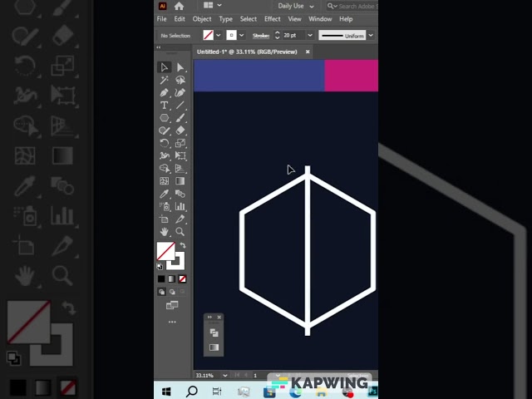Select the Shaper tool
The image size is (532, 399).
[x=165, y=131]
